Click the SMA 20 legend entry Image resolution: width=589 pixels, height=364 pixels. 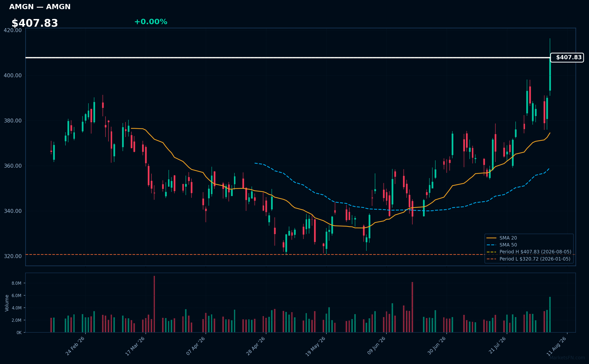pos(502,238)
